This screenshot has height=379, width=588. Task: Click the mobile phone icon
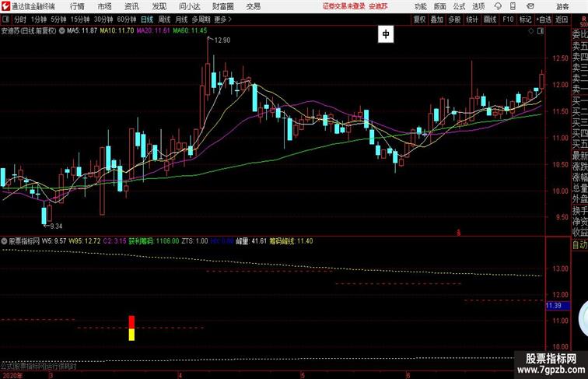coord(513,6)
